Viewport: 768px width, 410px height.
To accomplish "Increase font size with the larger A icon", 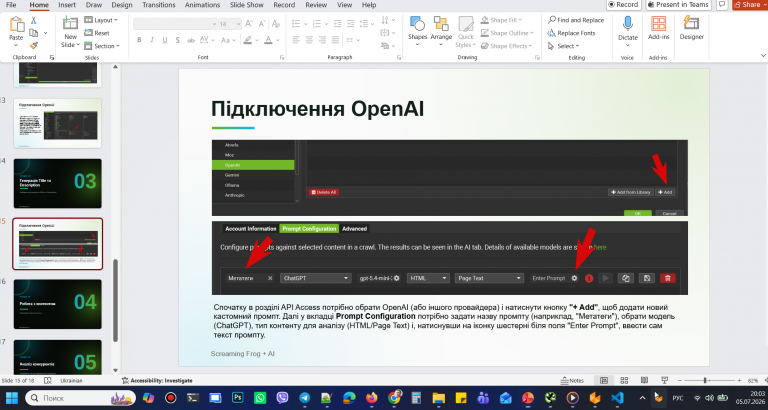I will [x=249, y=24].
